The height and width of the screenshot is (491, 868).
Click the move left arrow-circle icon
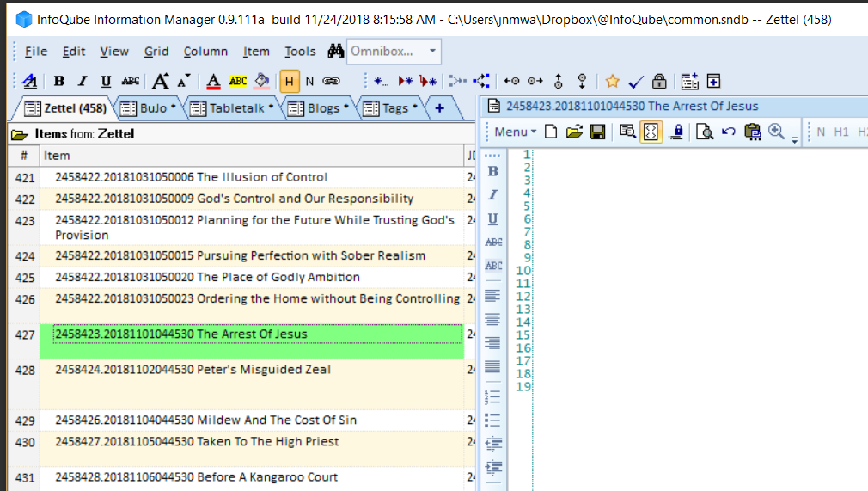coord(511,82)
